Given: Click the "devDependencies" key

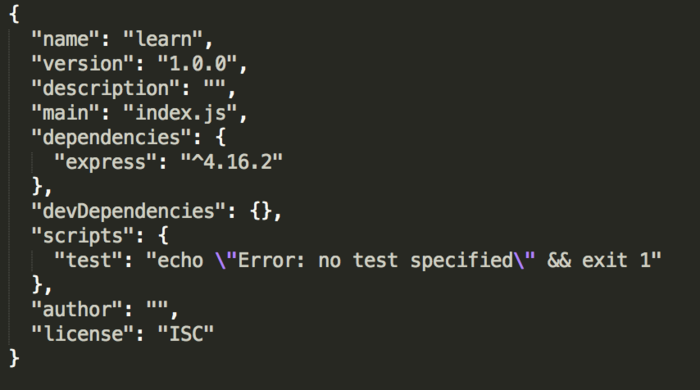Looking at the screenshot, I should 129,211.
